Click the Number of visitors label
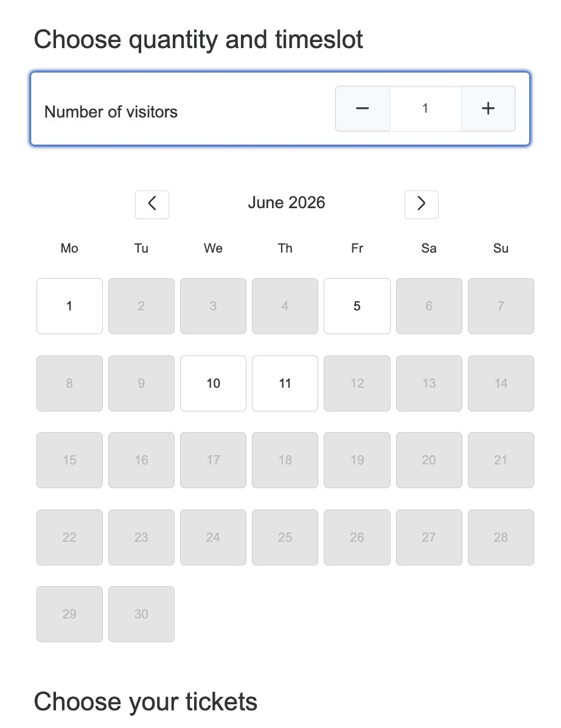Image resolution: width=561 pixels, height=728 pixels. [x=111, y=112]
